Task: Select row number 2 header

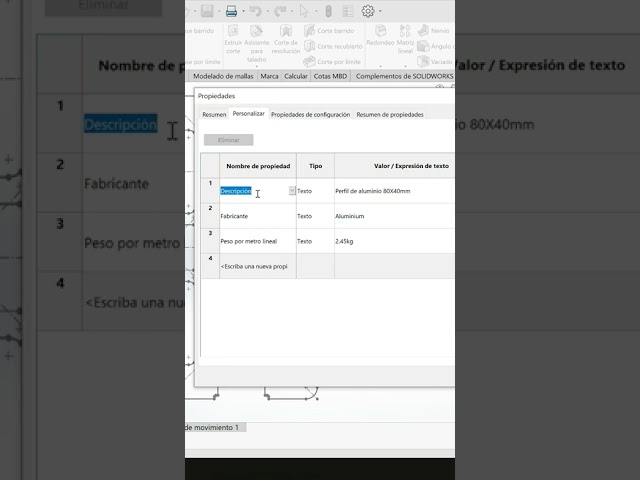Action: (210, 216)
